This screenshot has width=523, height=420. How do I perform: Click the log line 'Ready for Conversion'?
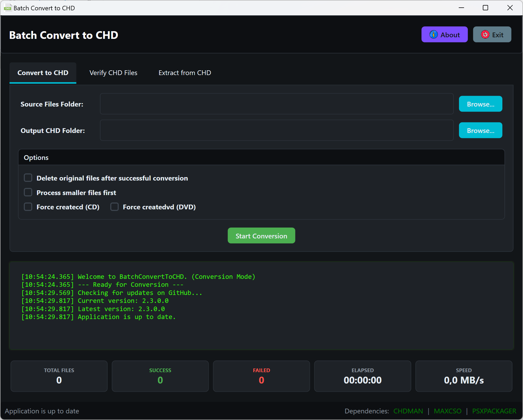pos(102,285)
